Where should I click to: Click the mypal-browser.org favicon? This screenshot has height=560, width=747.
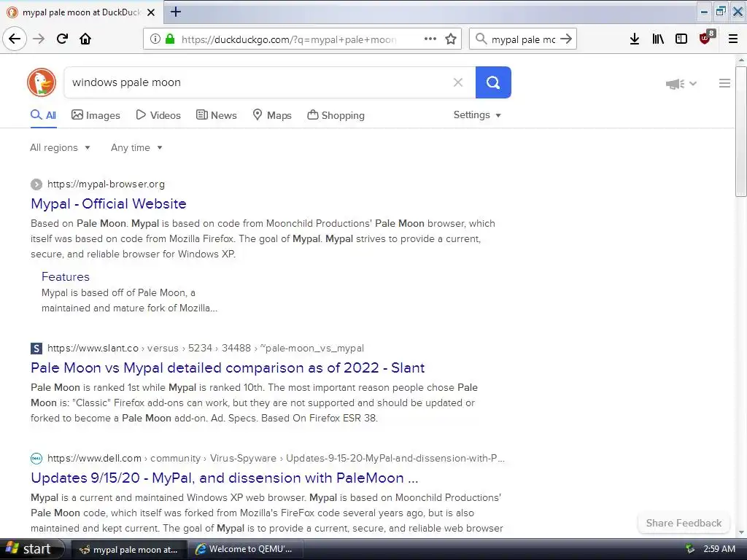[x=36, y=184]
